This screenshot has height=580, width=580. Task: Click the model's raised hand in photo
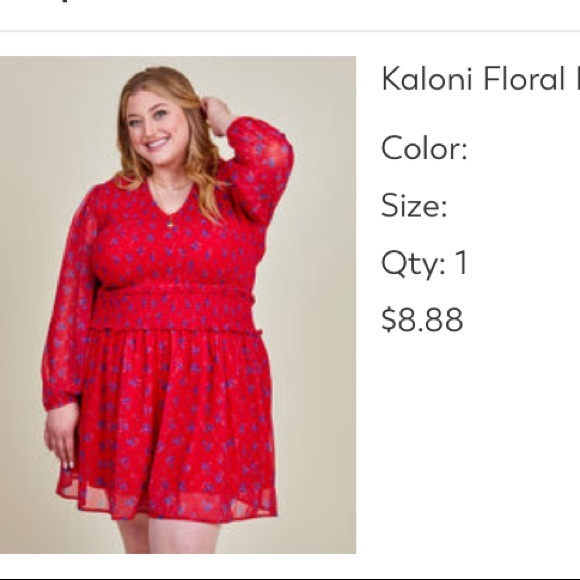(x=218, y=115)
